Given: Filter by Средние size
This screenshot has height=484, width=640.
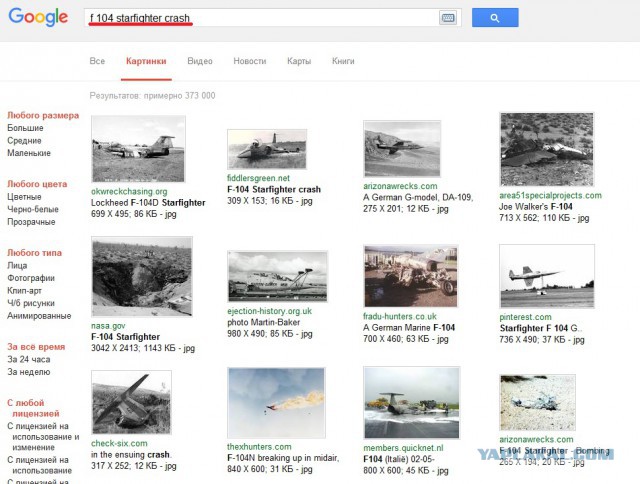Looking at the screenshot, I should tap(24, 141).
